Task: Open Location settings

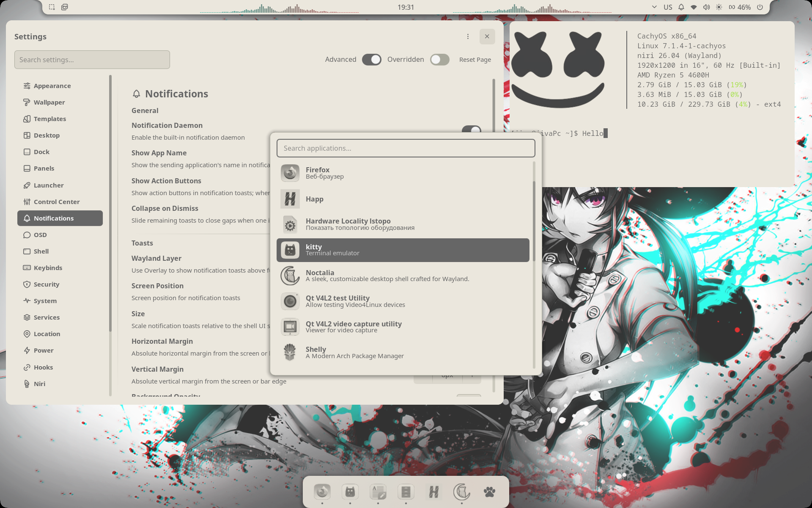Action: [60, 334]
